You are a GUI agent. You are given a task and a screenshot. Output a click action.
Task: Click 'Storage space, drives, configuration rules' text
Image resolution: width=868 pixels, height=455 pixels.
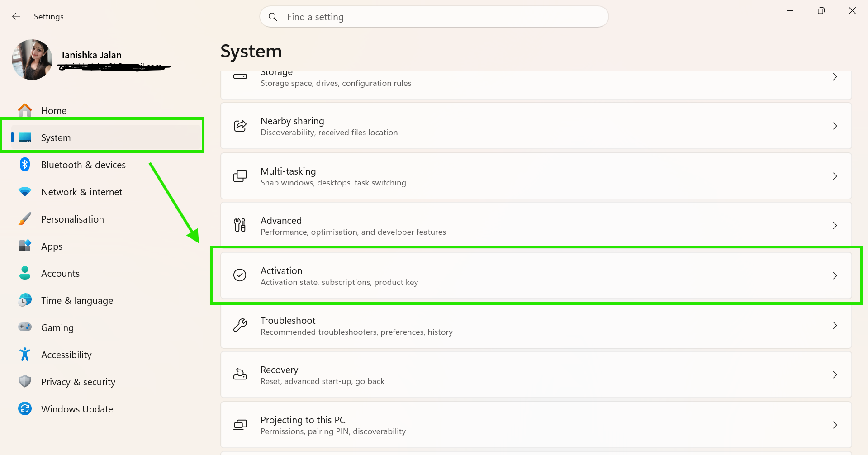pyautogui.click(x=336, y=83)
